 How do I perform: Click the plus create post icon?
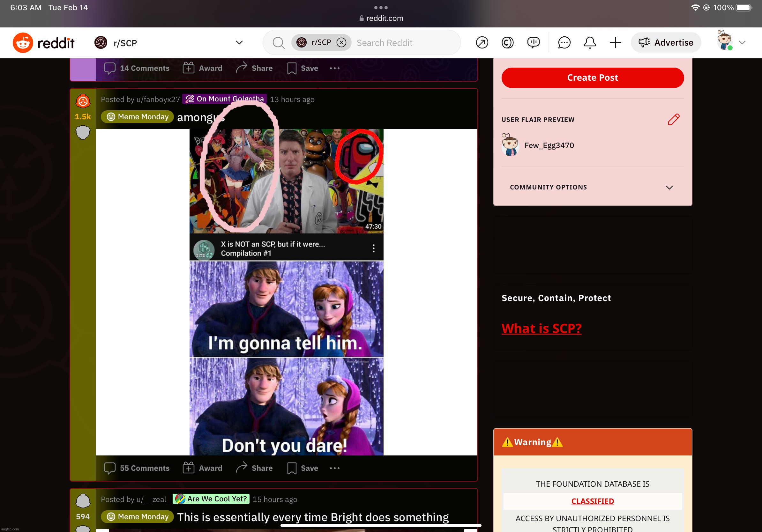[615, 43]
